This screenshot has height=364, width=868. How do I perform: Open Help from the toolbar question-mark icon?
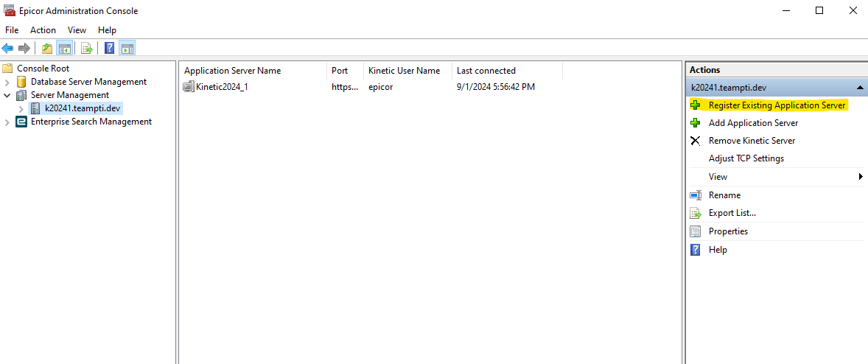(x=110, y=49)
